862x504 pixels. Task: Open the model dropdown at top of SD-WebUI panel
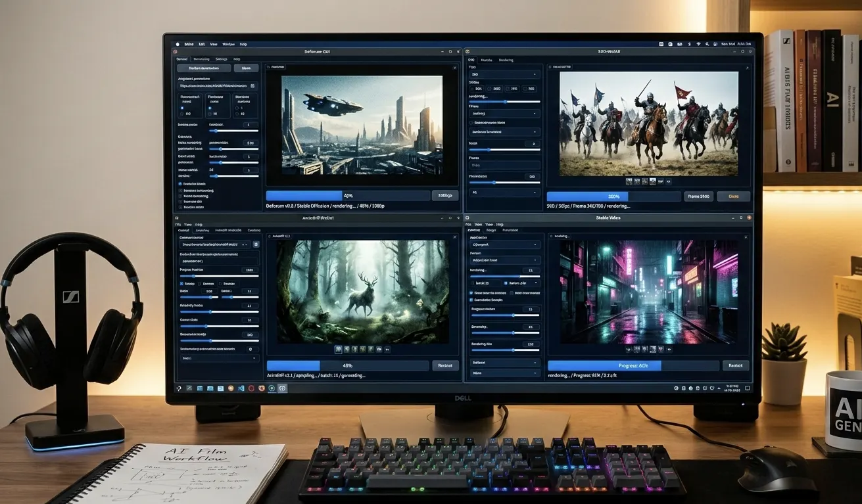[505, 74]
